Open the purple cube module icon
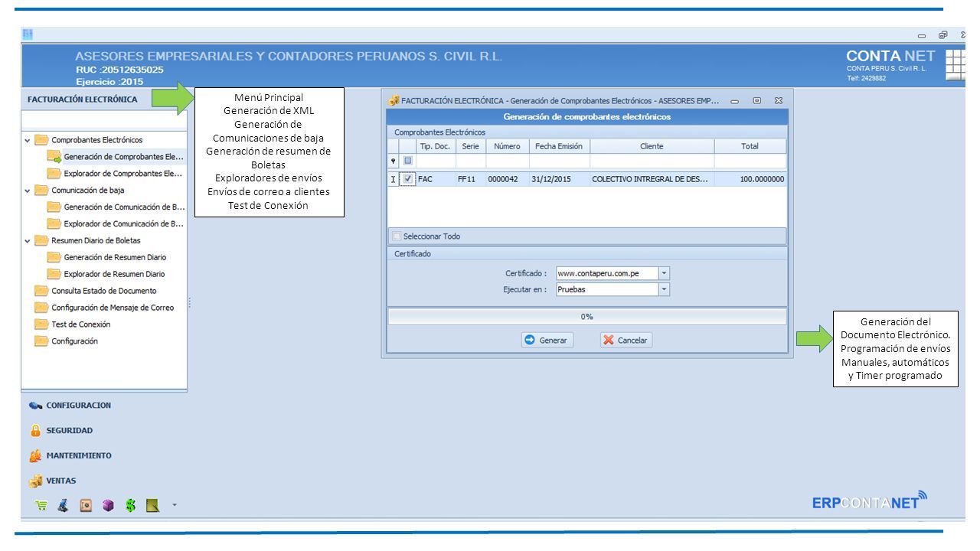Image resolution: width=980 pixels, height=551 pixels. tap(107, 505)
